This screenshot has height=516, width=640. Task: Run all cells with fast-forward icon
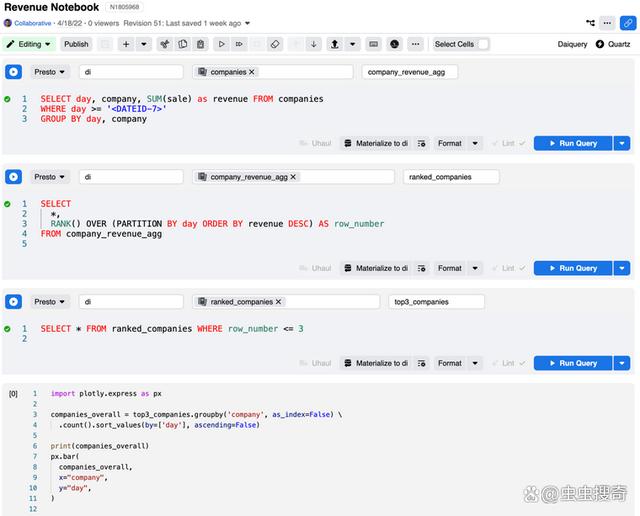[x=239, y=44]
